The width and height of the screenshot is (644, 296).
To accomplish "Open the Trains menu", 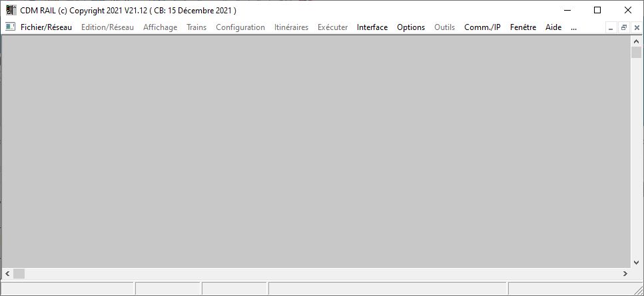I will [196, 27].
